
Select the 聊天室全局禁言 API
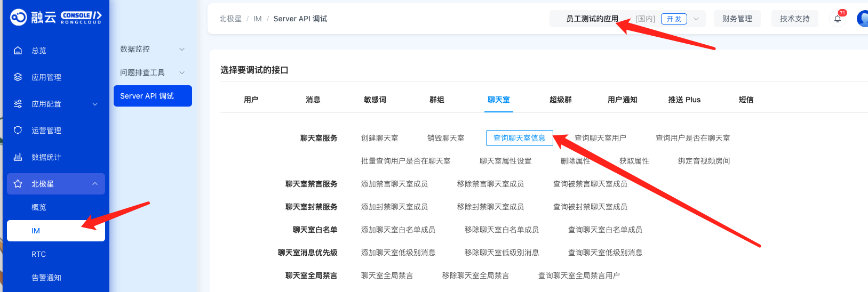[387, 275]
